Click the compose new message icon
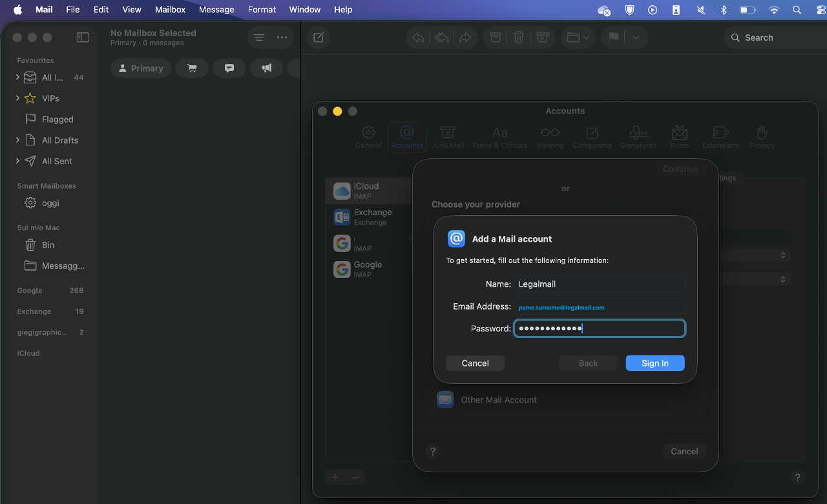Screen dimensions: 827x504 pyautogui.click(x=319, y=37)
